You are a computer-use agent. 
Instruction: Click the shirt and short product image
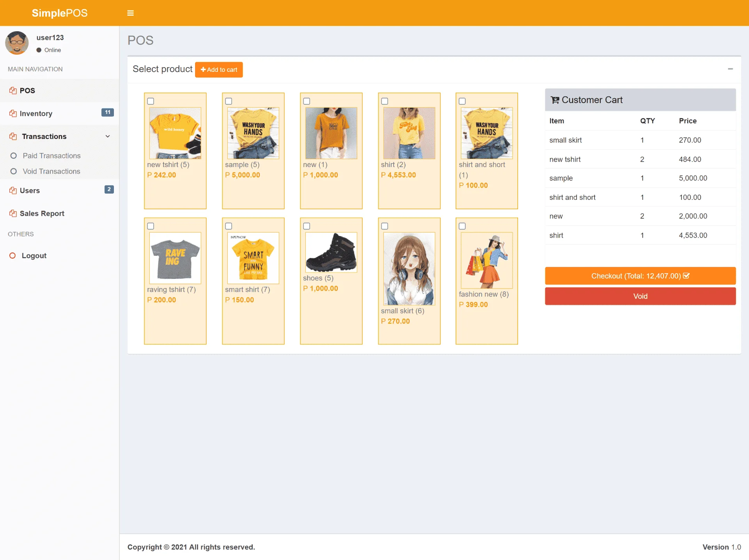[x=487, y=133]
